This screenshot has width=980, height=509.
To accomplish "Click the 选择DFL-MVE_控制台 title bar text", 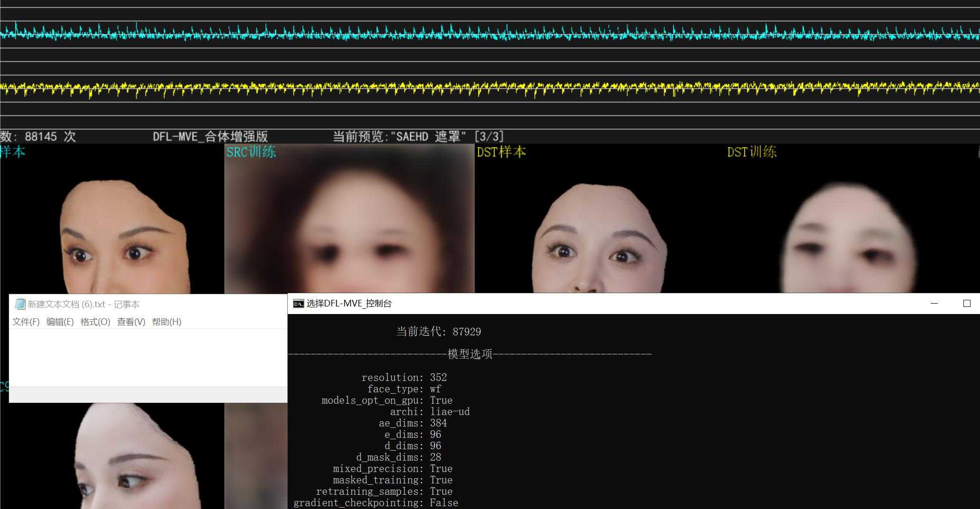I will click(349, 304).
